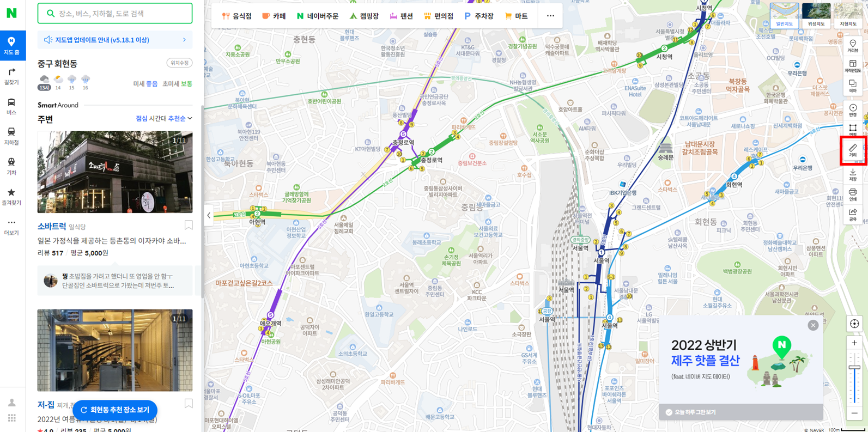The height and width of the screenshot is (432, 868).
Task: Filter map by 주차장 parking
Action: 478,16
